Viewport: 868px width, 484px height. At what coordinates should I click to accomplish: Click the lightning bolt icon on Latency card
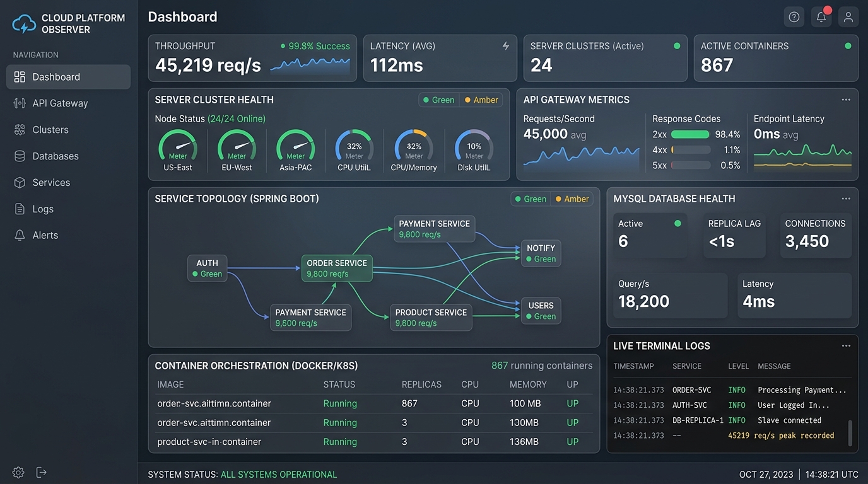(505, 46)
